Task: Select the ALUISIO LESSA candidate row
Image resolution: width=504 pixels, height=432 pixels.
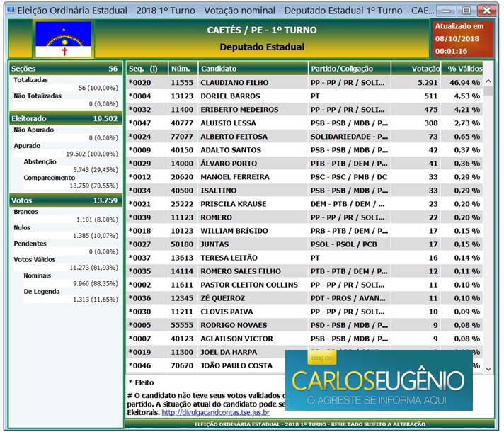Action: point(304,123)
